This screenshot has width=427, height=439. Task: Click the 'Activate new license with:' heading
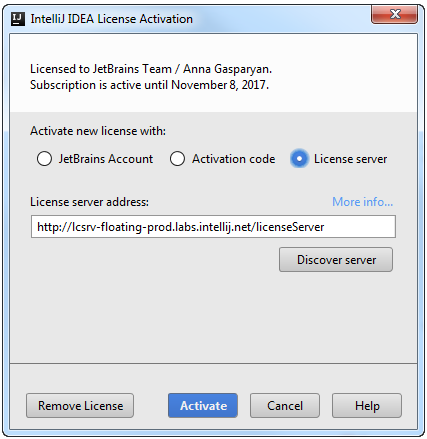coord(98,131)
